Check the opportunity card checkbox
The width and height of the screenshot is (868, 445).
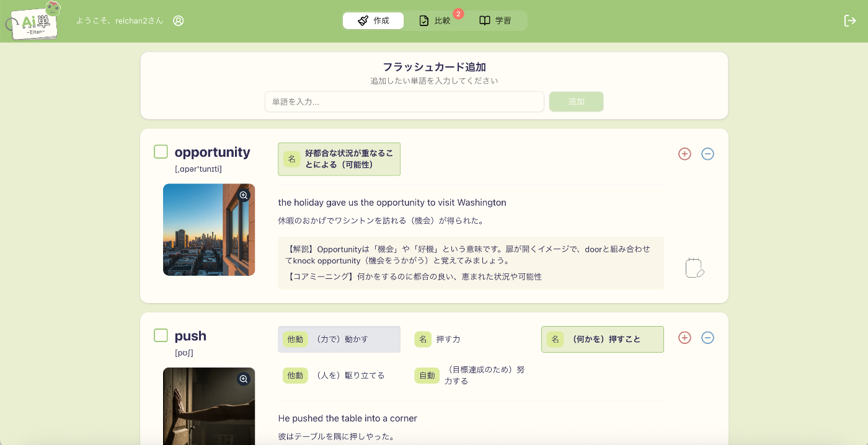tap(161, 152)
